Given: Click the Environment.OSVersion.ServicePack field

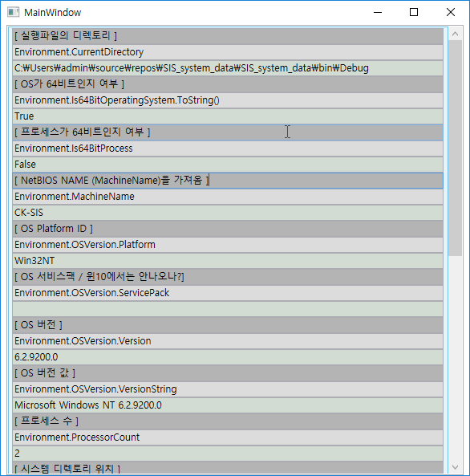Looking at the screenshot, I should tap(228, 293).
